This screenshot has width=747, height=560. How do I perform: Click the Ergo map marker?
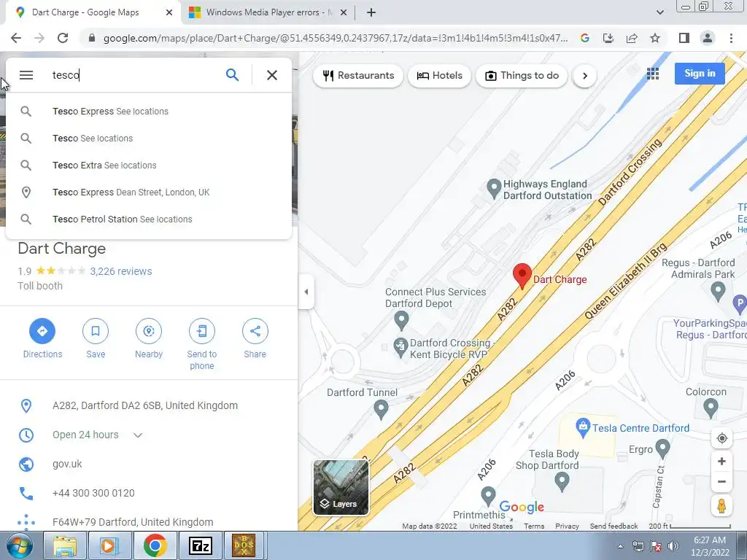tap(662, 449)
